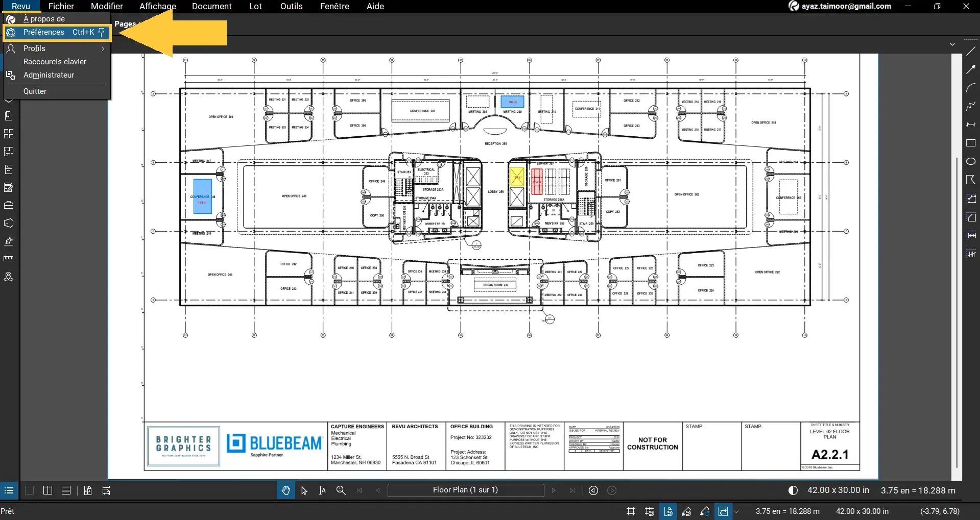Select the Zoom loupe tool
Viewport: 980px width, 520px height.
[x=340, y=490]
